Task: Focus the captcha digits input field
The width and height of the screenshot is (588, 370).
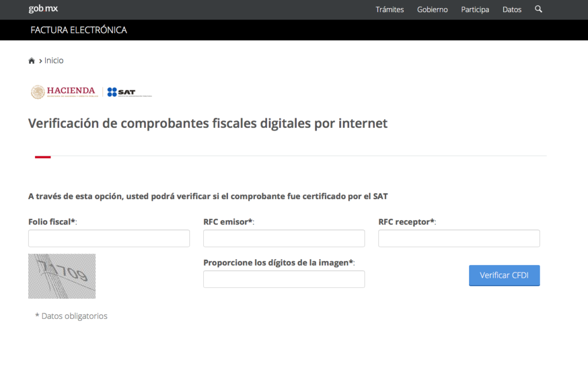Action: (284, 279)
